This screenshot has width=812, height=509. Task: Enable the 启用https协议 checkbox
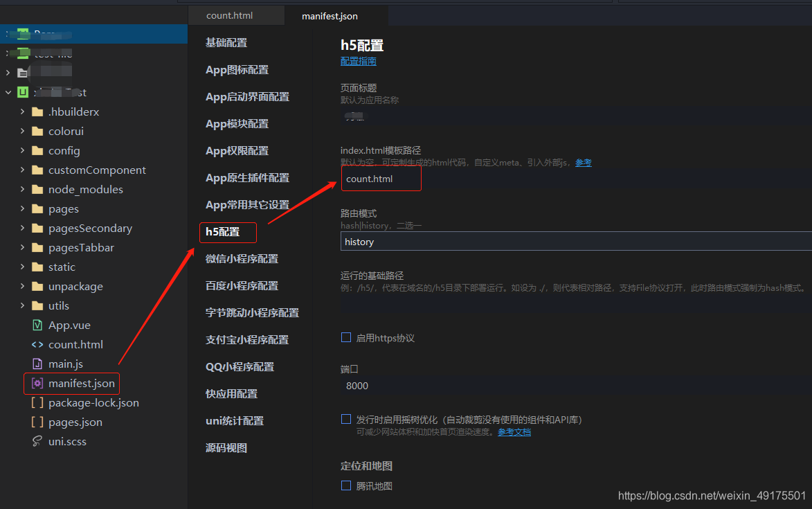pyautogui.click(x=346, y=338)
